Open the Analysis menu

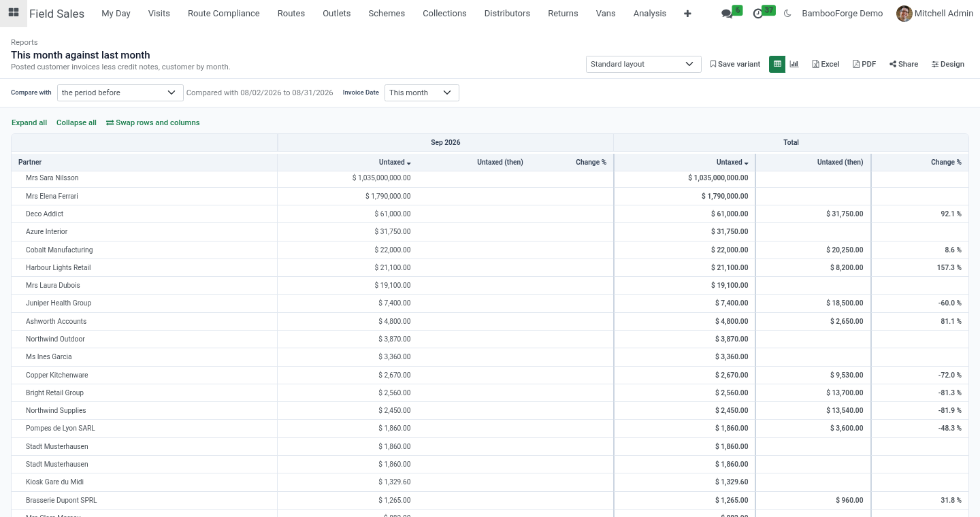click(x=650, y=14)
